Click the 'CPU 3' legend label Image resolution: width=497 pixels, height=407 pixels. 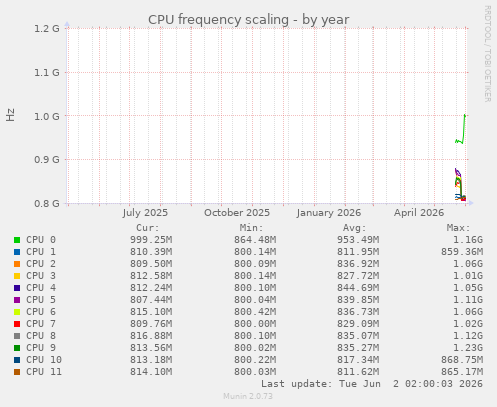point(41,276)
